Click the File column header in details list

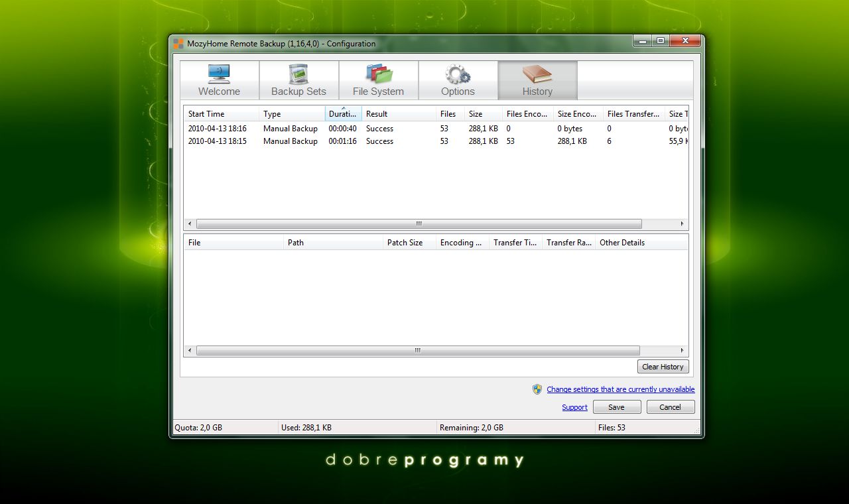[233, 243]
